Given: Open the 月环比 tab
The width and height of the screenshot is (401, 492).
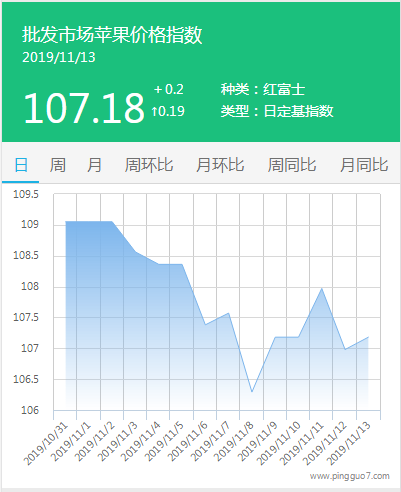Looking at the screenshot, I should (x=220, y=165).
